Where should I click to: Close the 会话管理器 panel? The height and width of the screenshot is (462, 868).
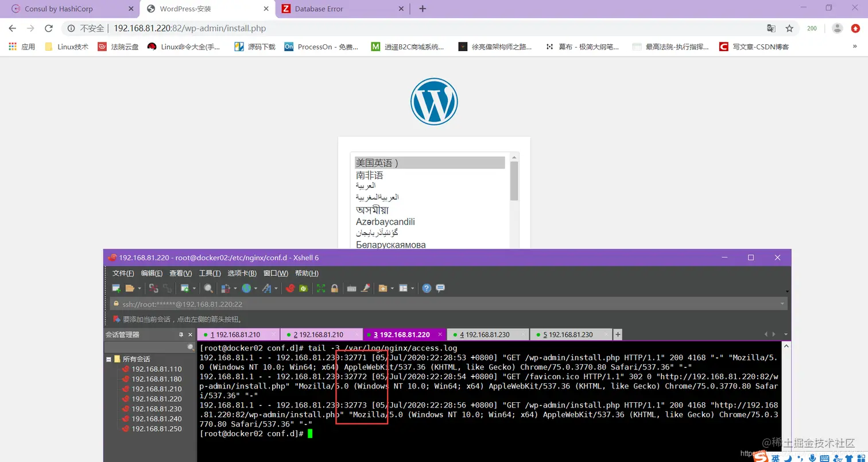[x=190, y=334]
